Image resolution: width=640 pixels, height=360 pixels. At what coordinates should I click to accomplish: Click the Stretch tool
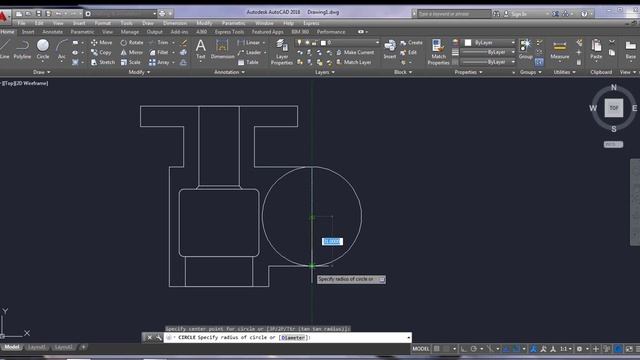[x=102, y=62]
